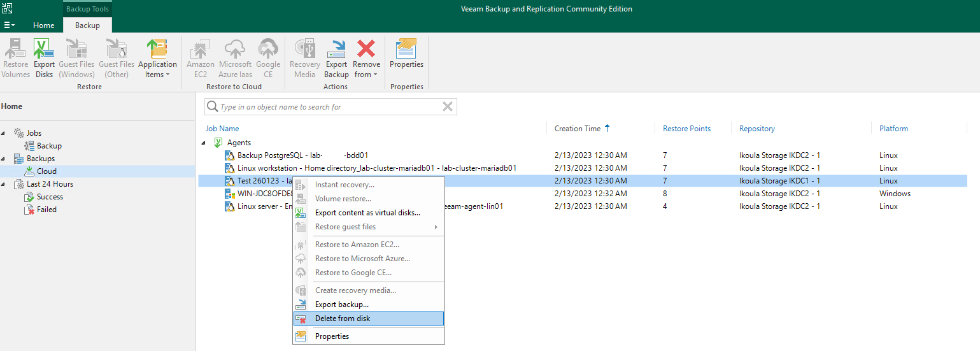Click restore points value 4
Image resolution: width=980 pixels, height=351 pixels.
(x=665, y=206)
